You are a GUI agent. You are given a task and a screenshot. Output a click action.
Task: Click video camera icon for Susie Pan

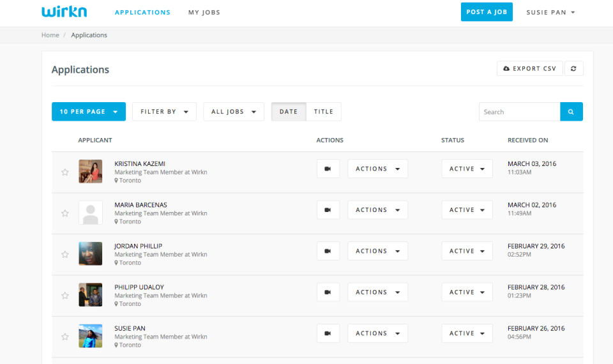pyautogui.click(x=328, y=333)
